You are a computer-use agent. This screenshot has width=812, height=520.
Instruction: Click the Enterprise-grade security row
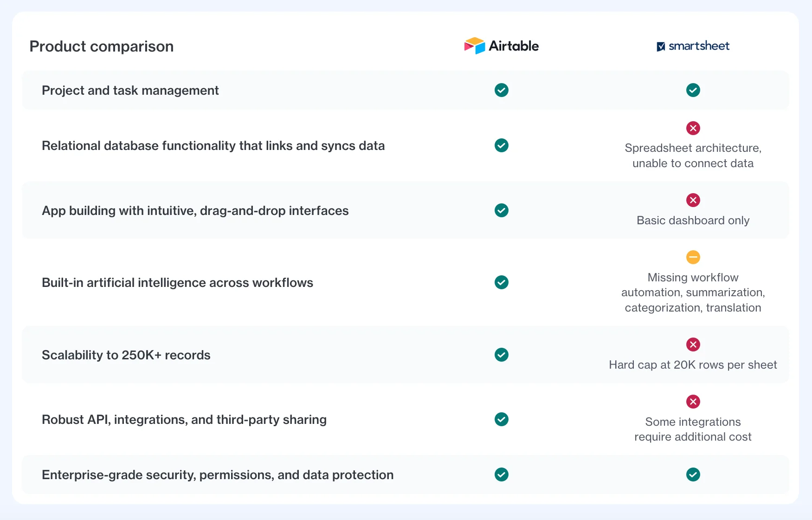(218, 474)
